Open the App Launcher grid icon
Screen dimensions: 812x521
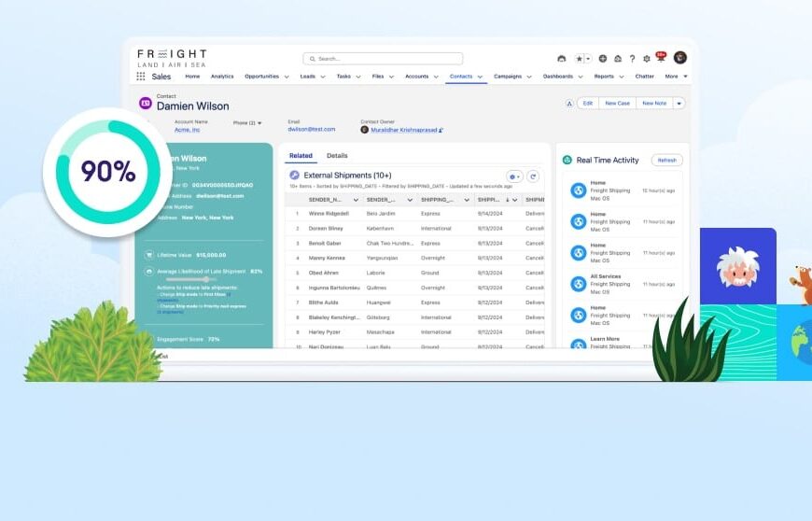click(140, 77)
